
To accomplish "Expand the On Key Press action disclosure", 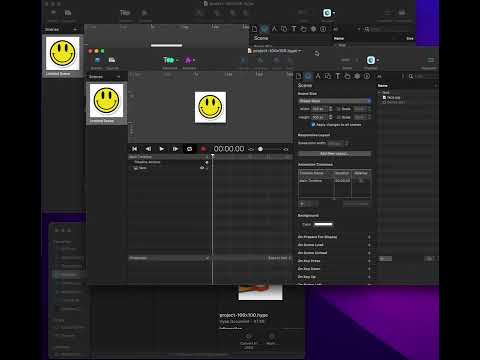I will [x=369, y=261].
